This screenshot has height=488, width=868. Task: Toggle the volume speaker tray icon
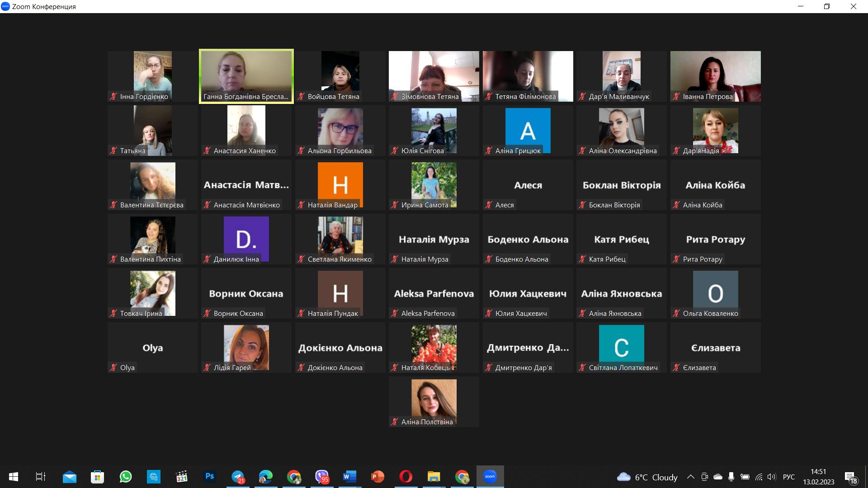click(x=771, y=477)
